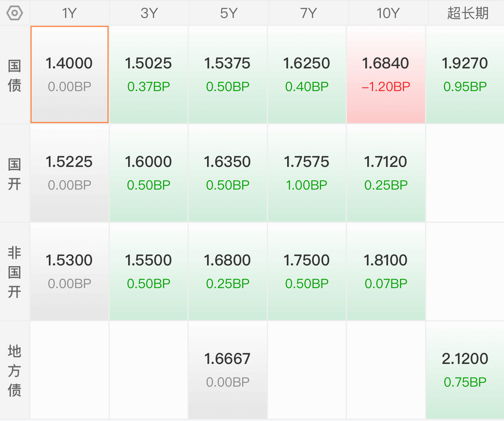Select 地方债 5Y cell 1.6667

pos(228,370)
